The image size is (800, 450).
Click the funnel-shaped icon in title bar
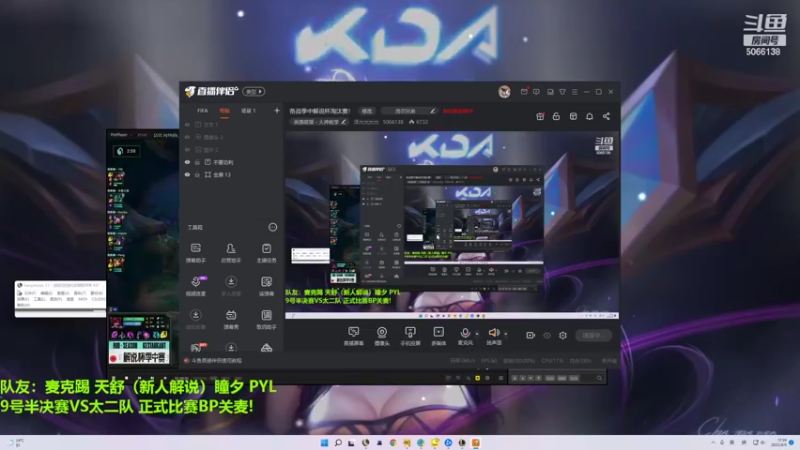tap(562, 92)
